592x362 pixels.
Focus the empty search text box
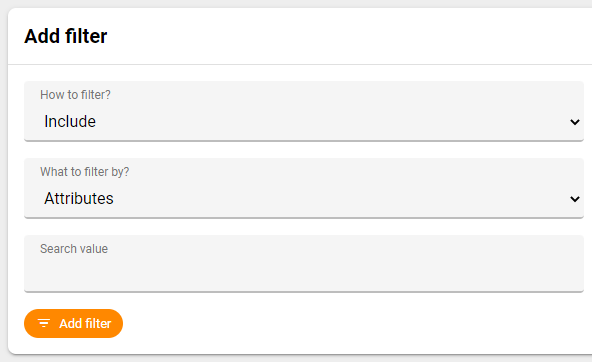click(x=304, y=263)
